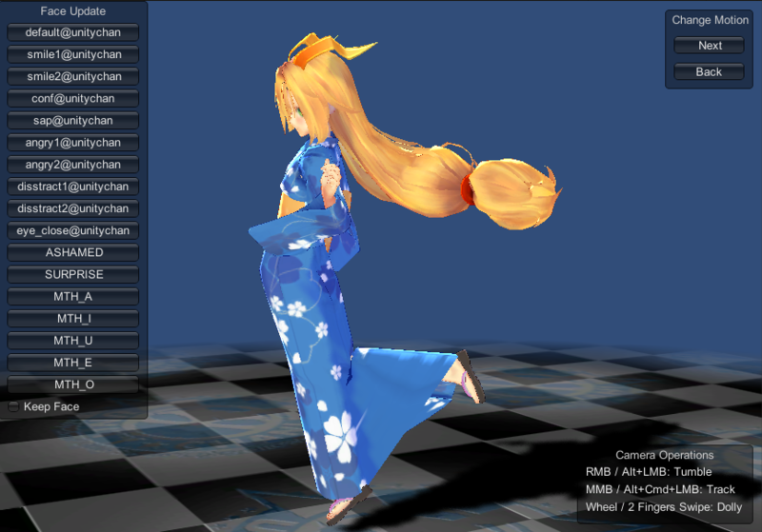Apply the angry1@unitychan expression

[x=73, y=143]
